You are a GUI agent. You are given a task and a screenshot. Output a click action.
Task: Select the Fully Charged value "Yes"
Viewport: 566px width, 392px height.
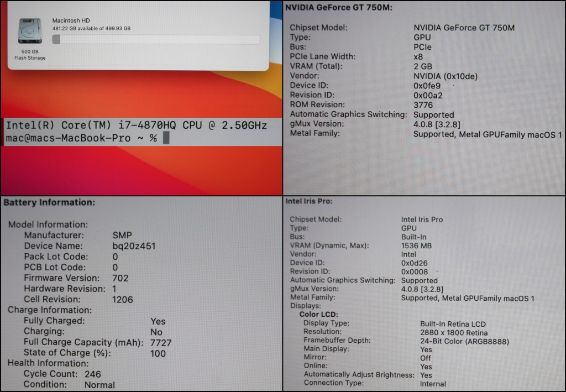[158, 321]
